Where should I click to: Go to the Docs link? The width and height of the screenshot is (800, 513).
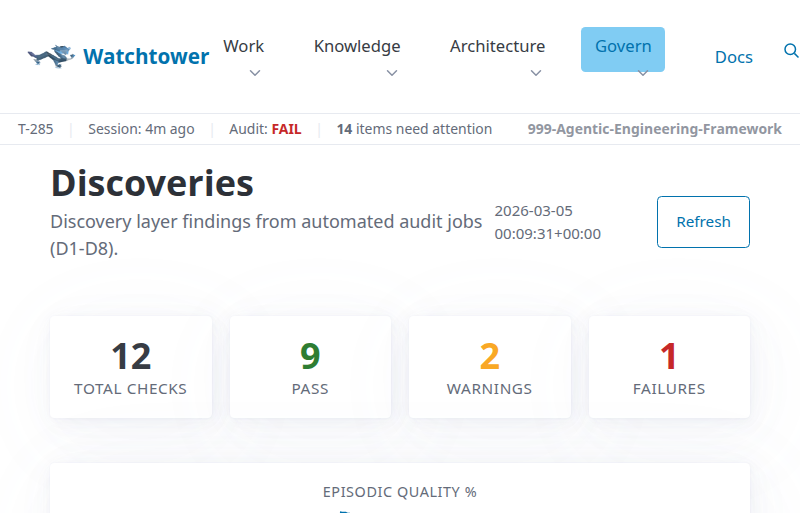tap(734, 57)
